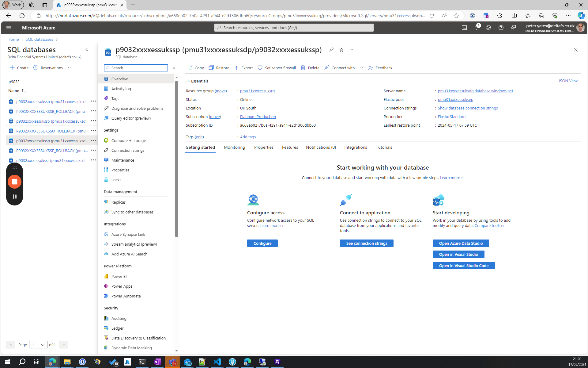The width and height of the screenshot is (588, 368).
Task: Open the top bar feedback person icon
Action: point(513,28)
